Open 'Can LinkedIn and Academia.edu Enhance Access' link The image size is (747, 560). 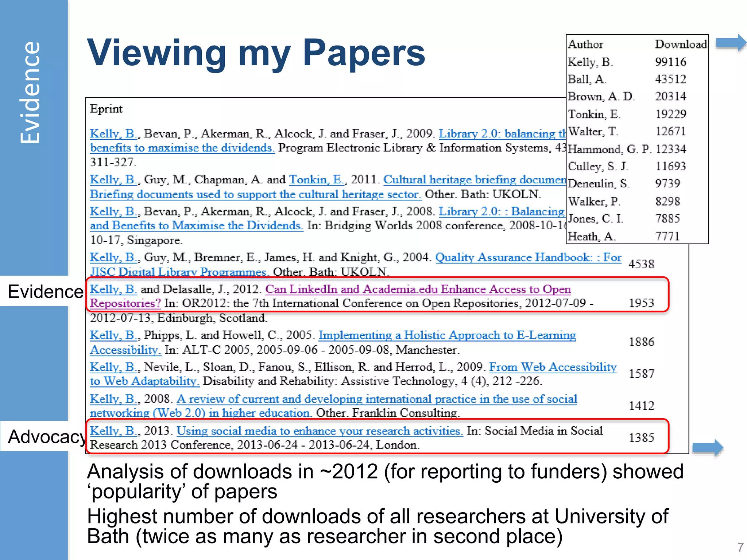coord(418,289)
